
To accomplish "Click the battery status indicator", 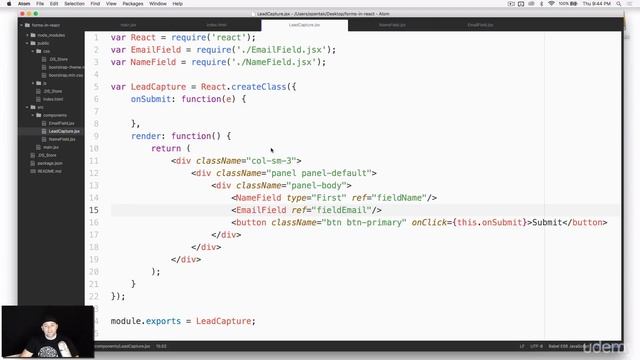I will click(568, 4).
